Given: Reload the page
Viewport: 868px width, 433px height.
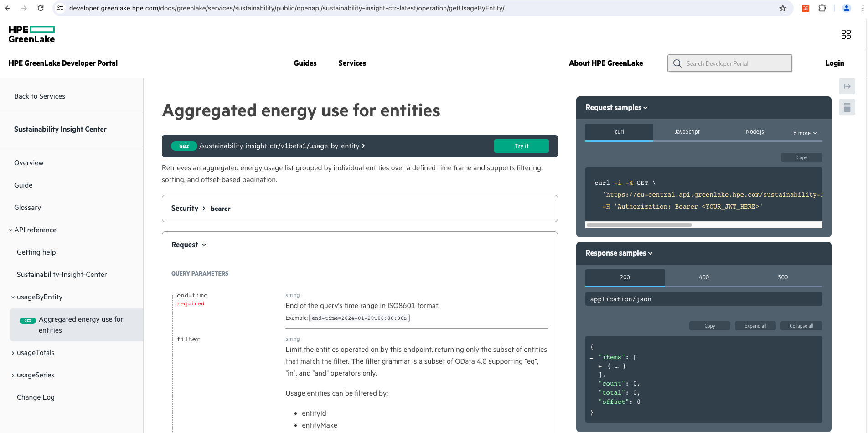Looking at the screenshot, I should coord(41,8).
